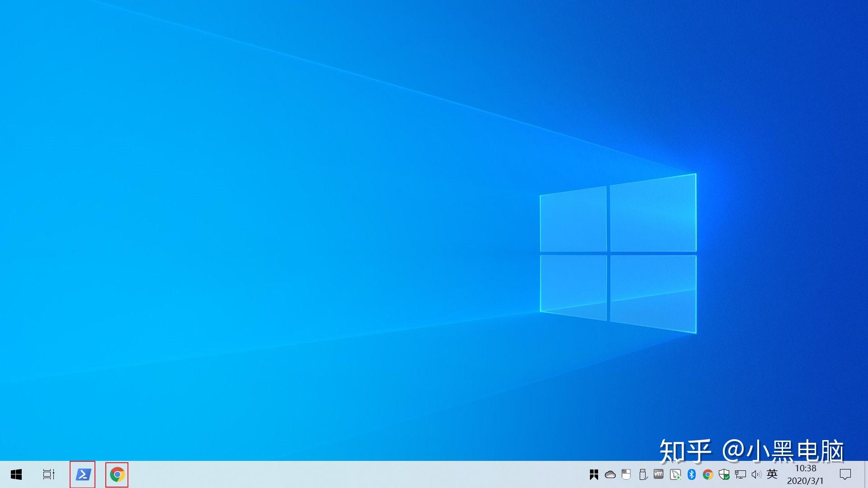Open Task View from the taskbar

tap(49, 474)
